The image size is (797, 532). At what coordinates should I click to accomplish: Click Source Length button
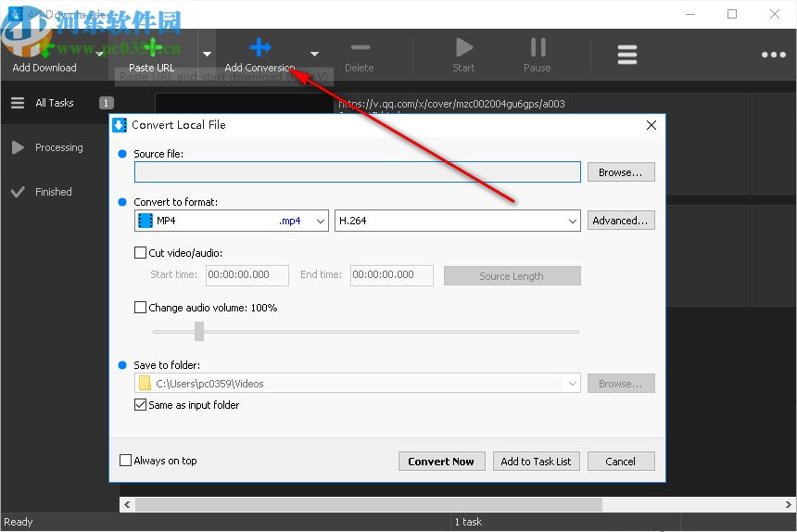click(512, 276)
